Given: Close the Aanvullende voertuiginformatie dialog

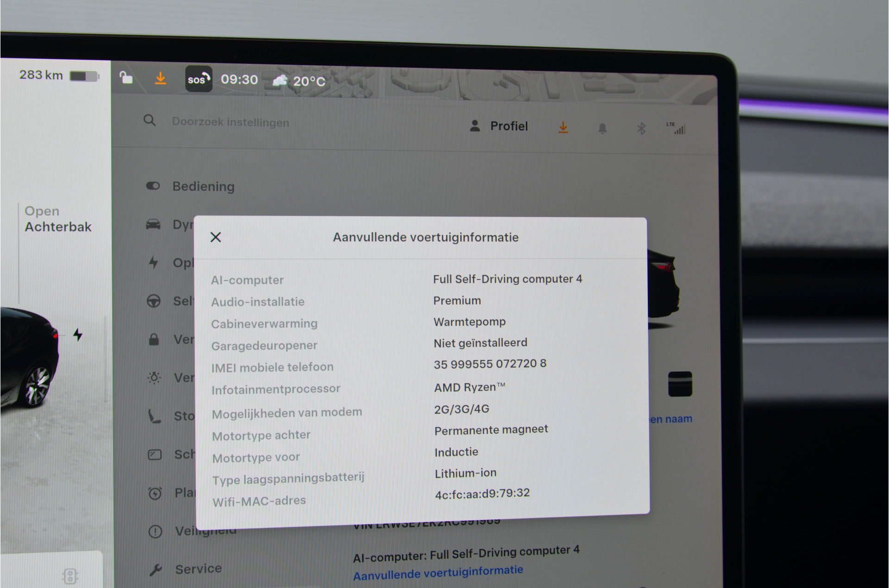Looking at the screenshot, I should pyautogui.click(x=216, y=237).
